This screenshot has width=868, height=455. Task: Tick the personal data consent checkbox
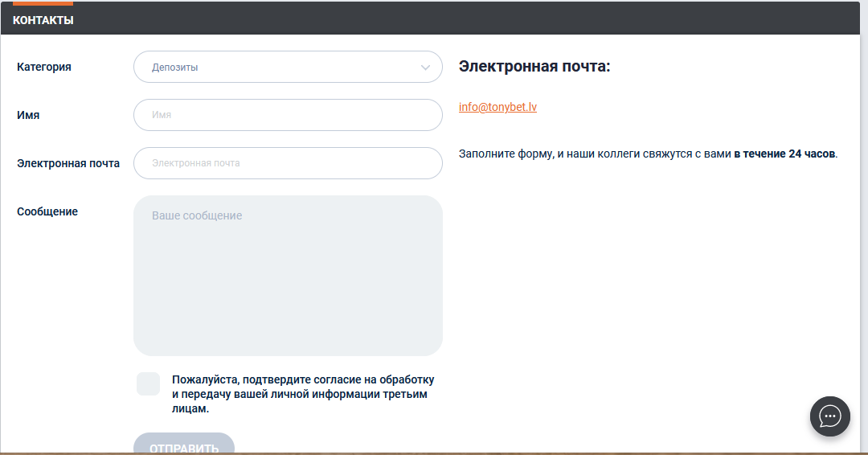(x=149, y=383)
